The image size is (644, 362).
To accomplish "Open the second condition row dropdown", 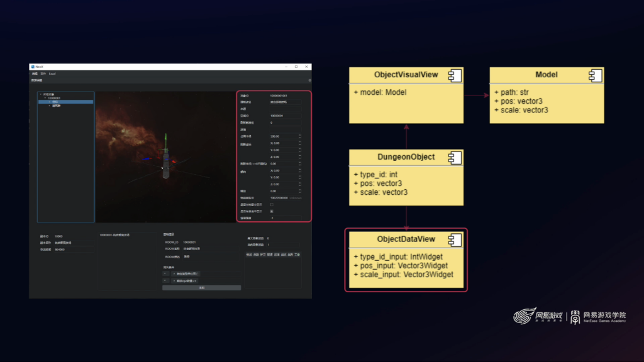I will coord(165,281).
